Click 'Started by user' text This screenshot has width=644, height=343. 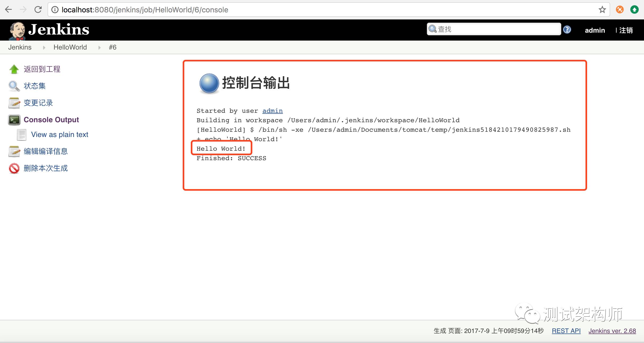click(x=227, y=111)
